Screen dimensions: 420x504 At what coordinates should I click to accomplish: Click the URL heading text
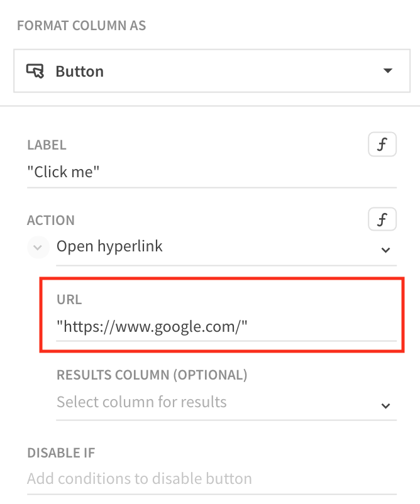pos(69,300)
